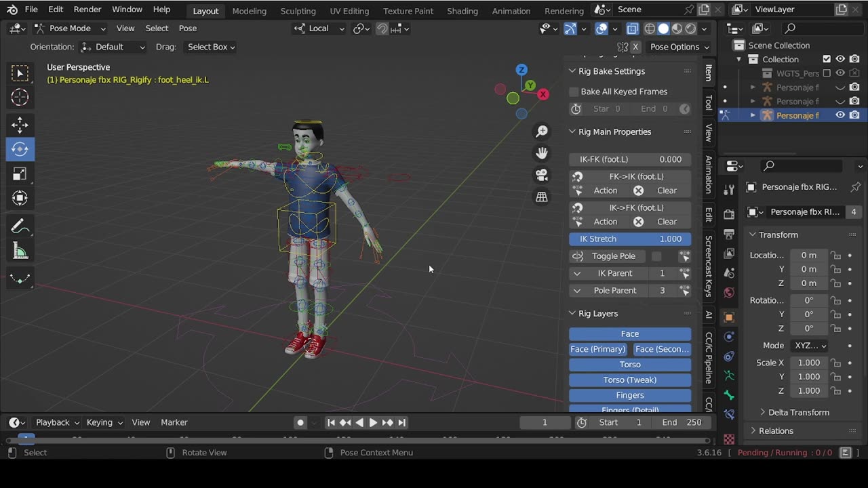868x488 pixels.
Task: Switch to rendered viewport shading
Action: [690, 28]
